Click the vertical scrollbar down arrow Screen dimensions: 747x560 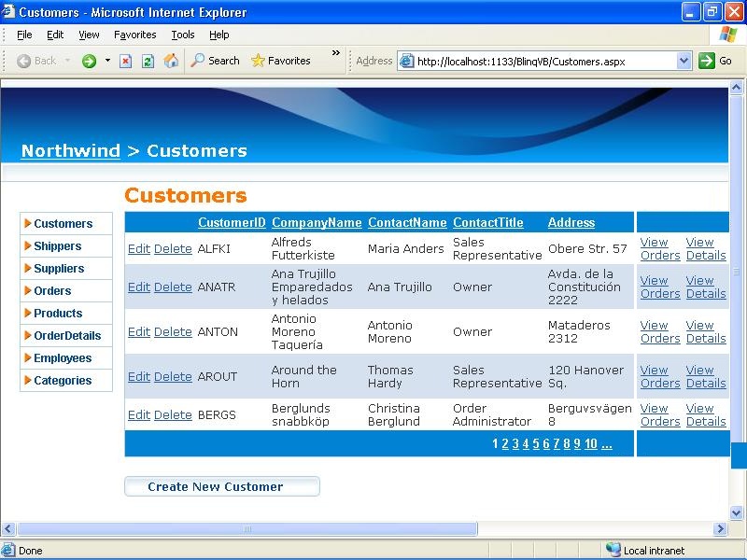pyautogui.click(x=736, y=512)
